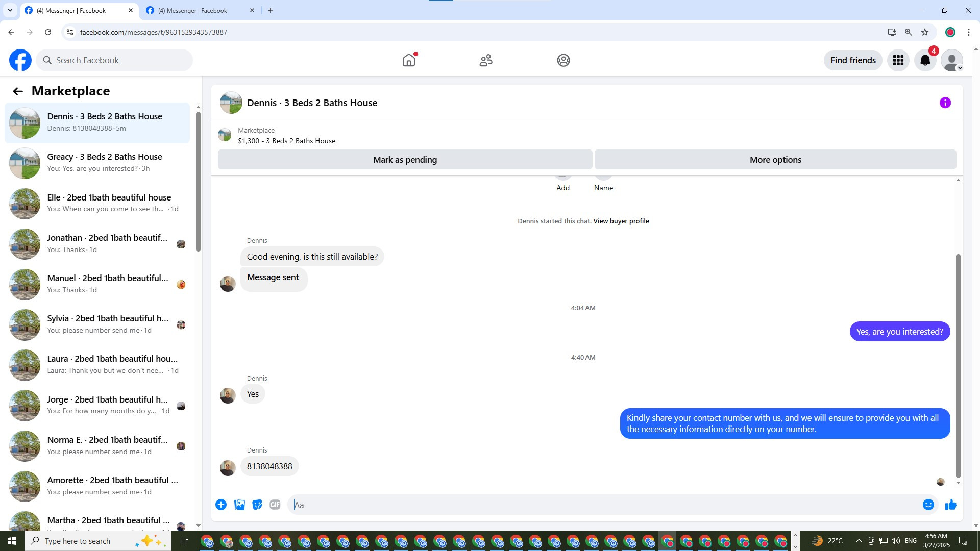Send a thumbs-up like
This screenshot has width=980, height=551.
pos(950,505)
